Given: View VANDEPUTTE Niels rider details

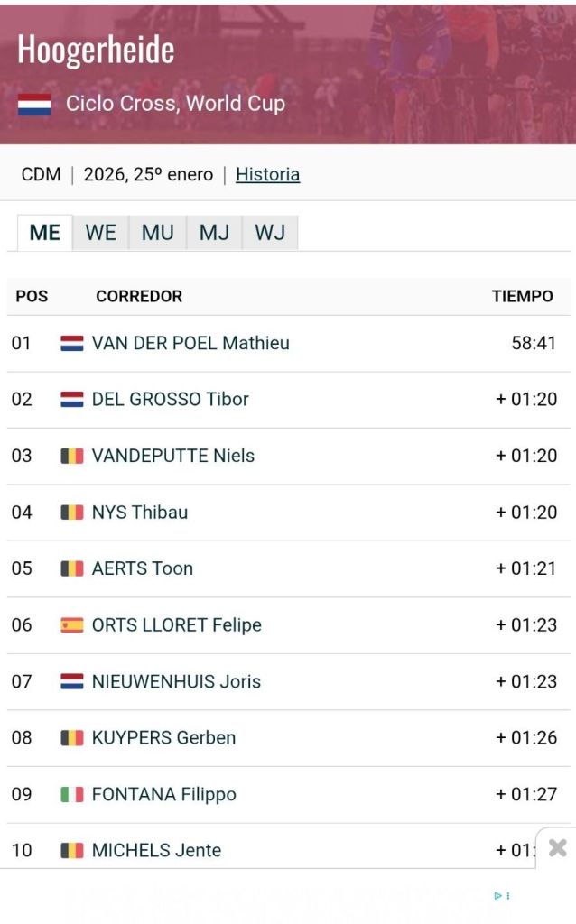Looking at the screenshot, I should 173,456.
